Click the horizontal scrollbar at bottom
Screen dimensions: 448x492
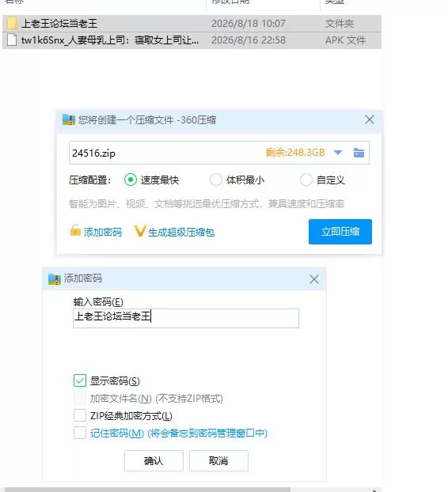click(147, 490)
